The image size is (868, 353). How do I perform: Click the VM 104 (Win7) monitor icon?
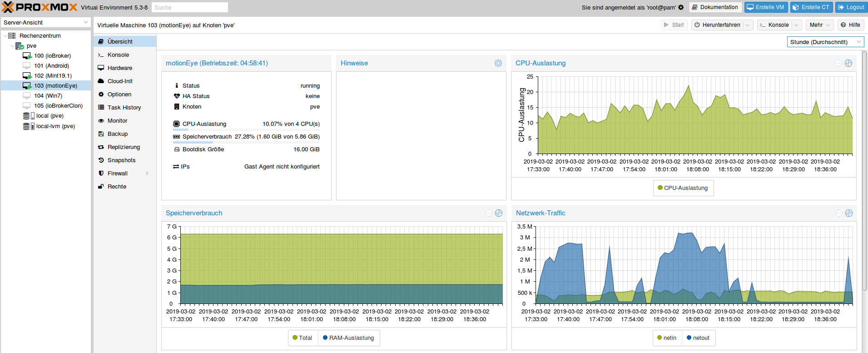(27, 96)
